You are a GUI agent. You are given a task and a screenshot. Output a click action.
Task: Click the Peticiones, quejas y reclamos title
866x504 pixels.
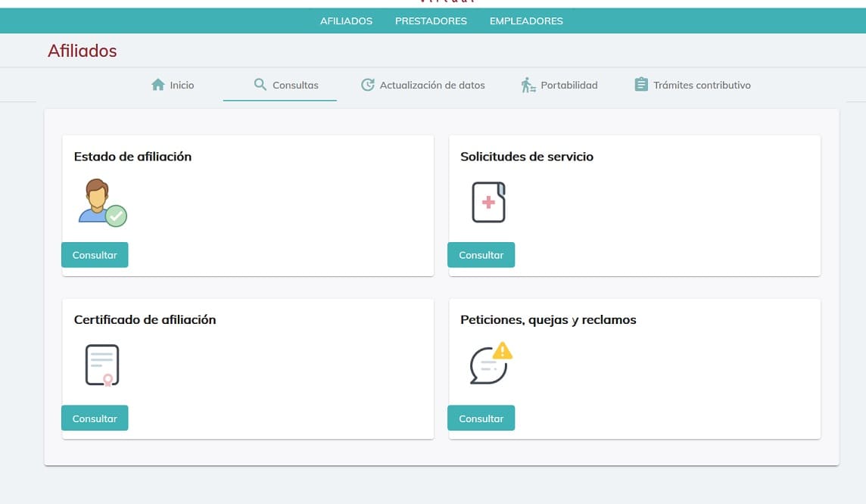coord(548,320)
